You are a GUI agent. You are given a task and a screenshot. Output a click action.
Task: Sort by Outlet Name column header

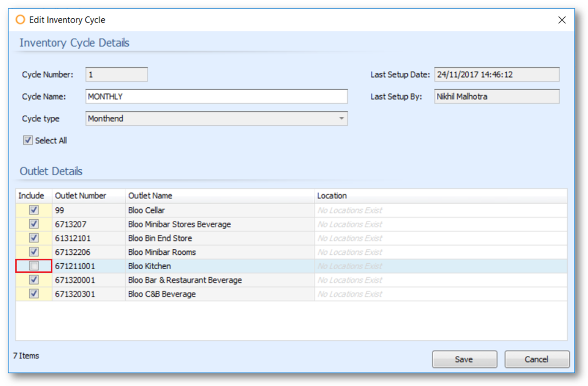coord(150,196)
